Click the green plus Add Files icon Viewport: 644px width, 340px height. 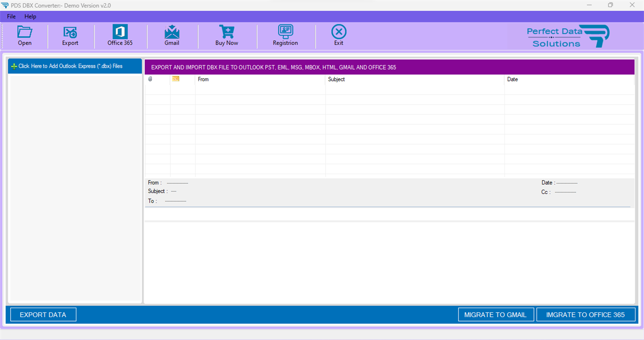pos(14,66)
